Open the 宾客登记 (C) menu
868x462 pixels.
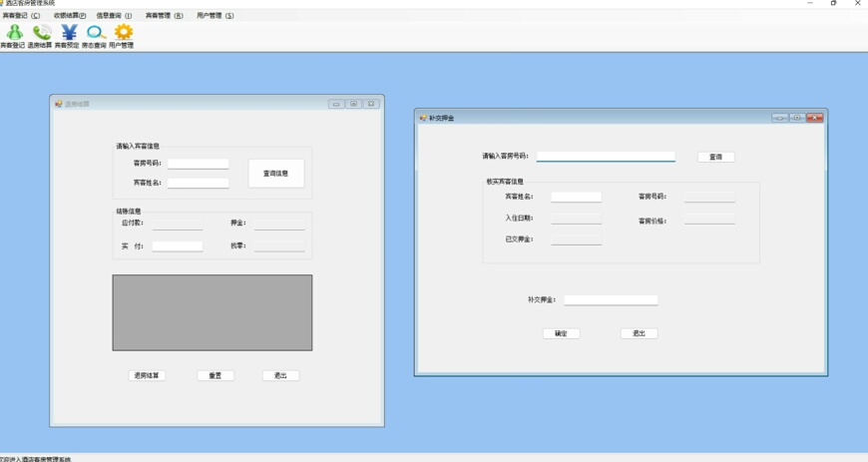[21, 16]
